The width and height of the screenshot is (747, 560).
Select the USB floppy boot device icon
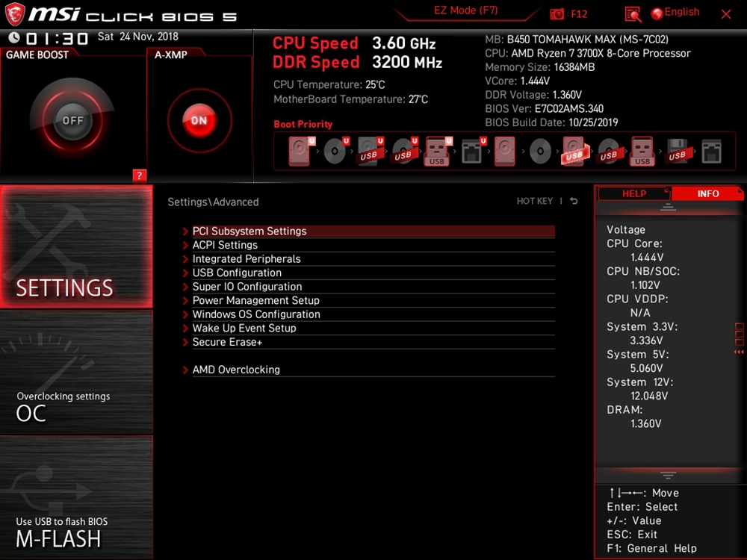(677, 152)
